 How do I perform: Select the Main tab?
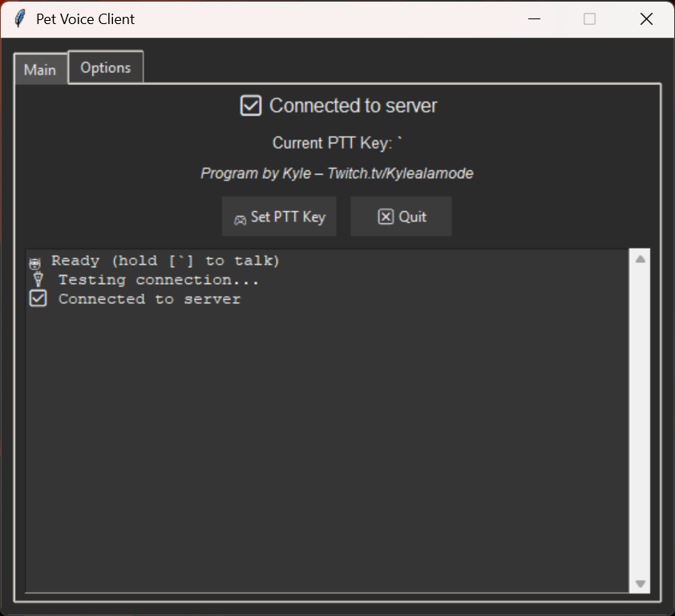tap(40, 69)
